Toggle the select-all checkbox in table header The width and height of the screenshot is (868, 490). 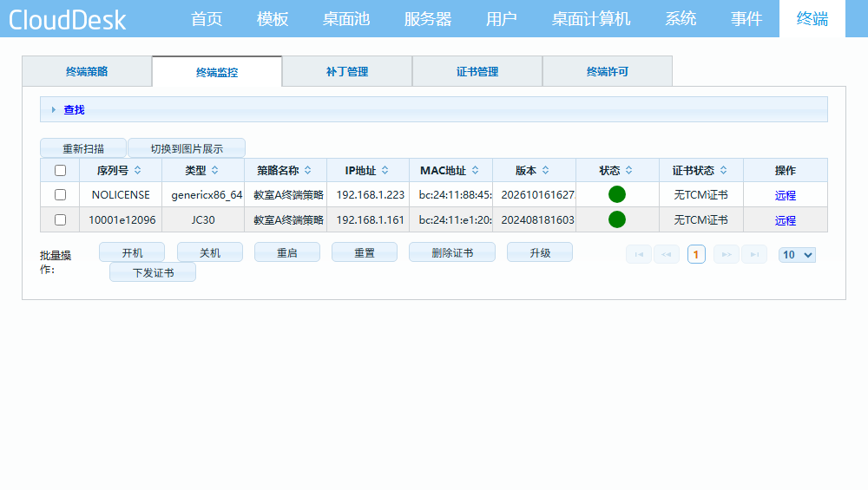pos(61,170)
